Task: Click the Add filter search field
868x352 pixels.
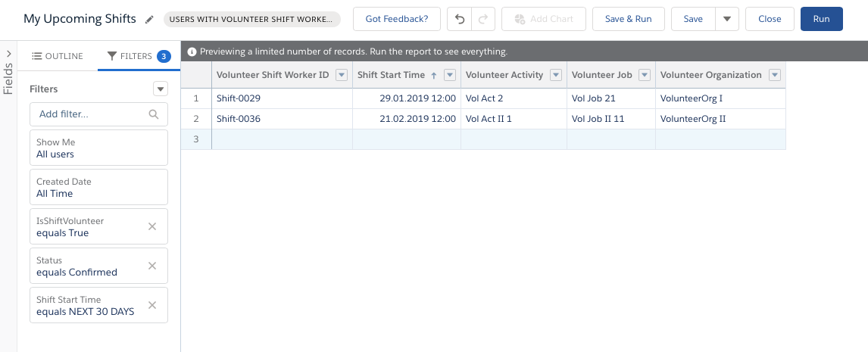Action: pos(91,114)
